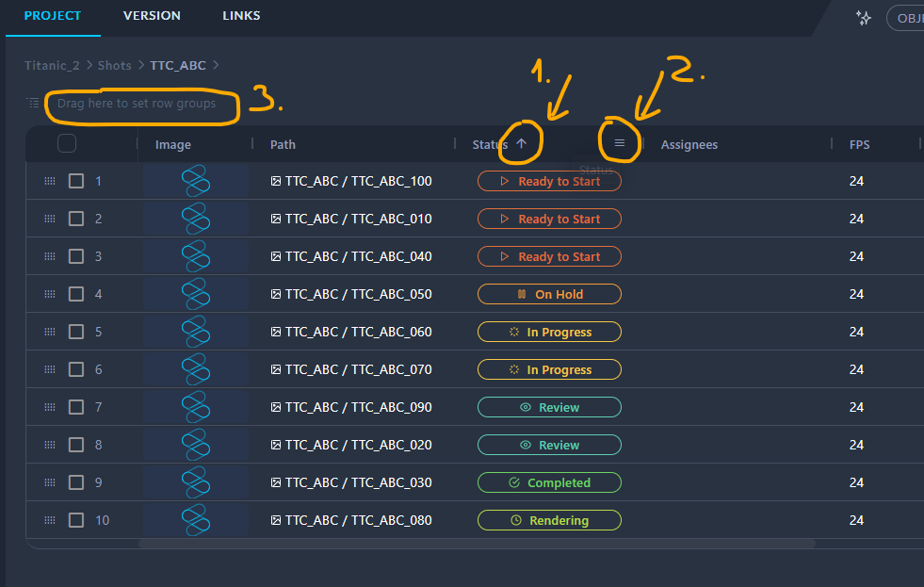The height and width of the screenshot is (587, 924).
Task: Switch to the PROJECT tab
Action: click(53, 16)
